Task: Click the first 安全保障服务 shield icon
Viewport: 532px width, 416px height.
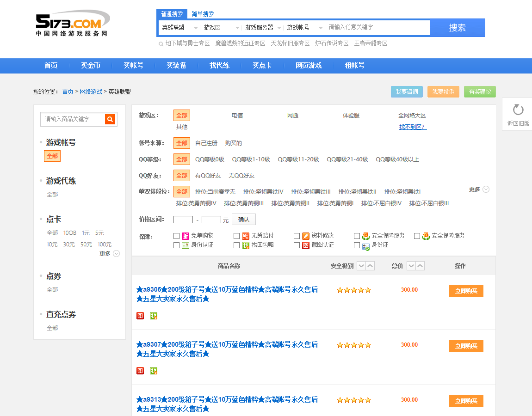Action: [x=366, y=236]
